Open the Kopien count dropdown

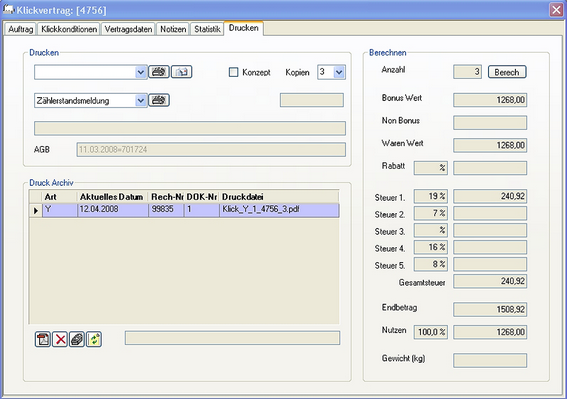tap(339, 72)
